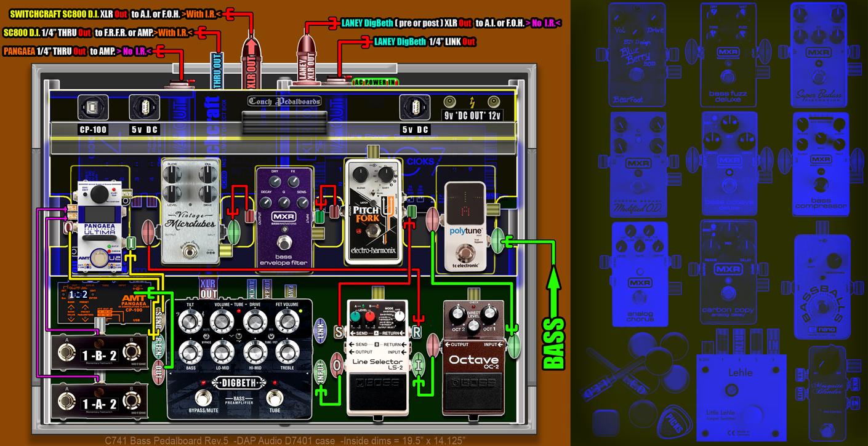
Task: Select the MXR bass octave deluxe pedal
Action: tap(729, 164)
